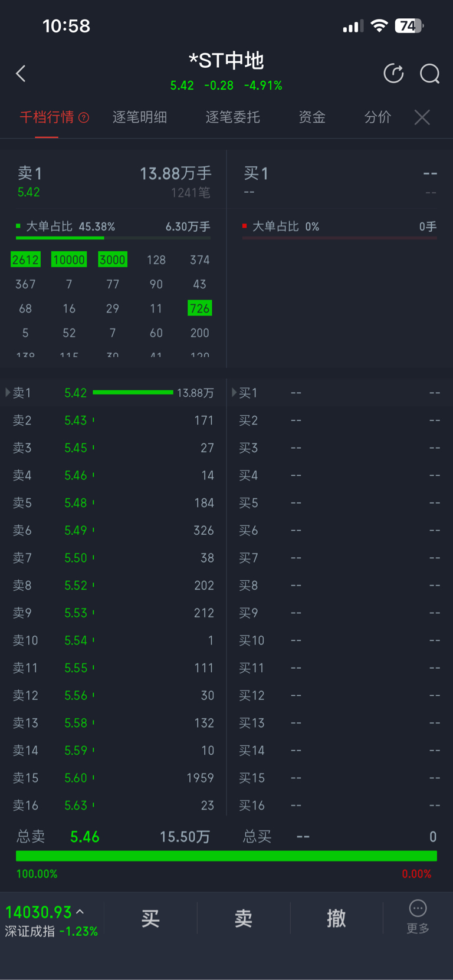Image resolution: width=453 pixels, height=980 pixels.
Task: Open the 资金 tab
Action: pyautogui.click(x=312, y=117)
